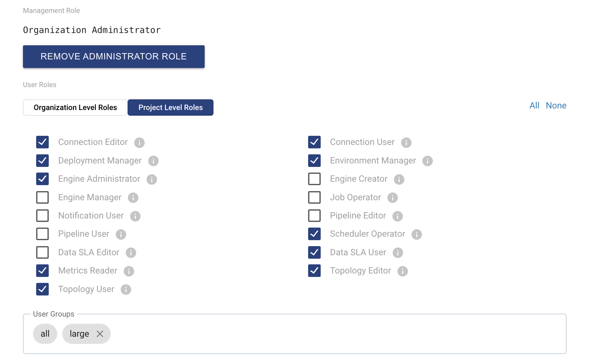Image resolution: width=598 pixels, height=364 pixels.
Task: Click info icon next to Data SLA Editor
Action: pyautogui.click(x=131, y=253)
